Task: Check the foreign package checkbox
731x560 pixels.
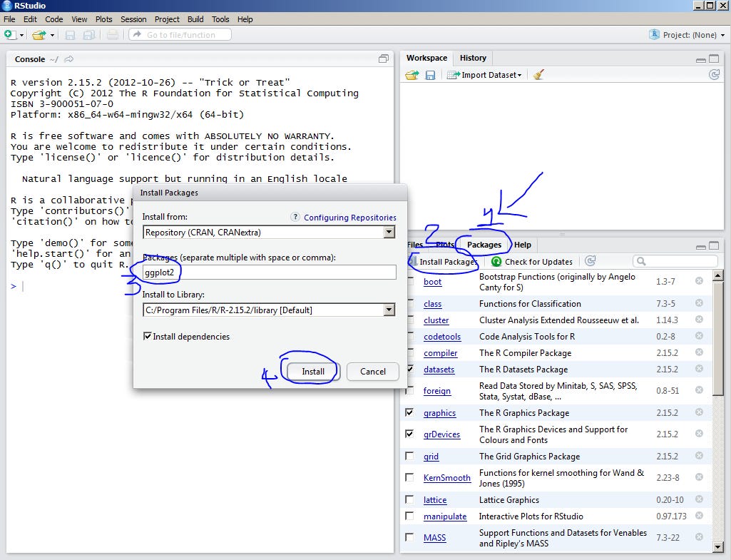Action: coord(409,390)
